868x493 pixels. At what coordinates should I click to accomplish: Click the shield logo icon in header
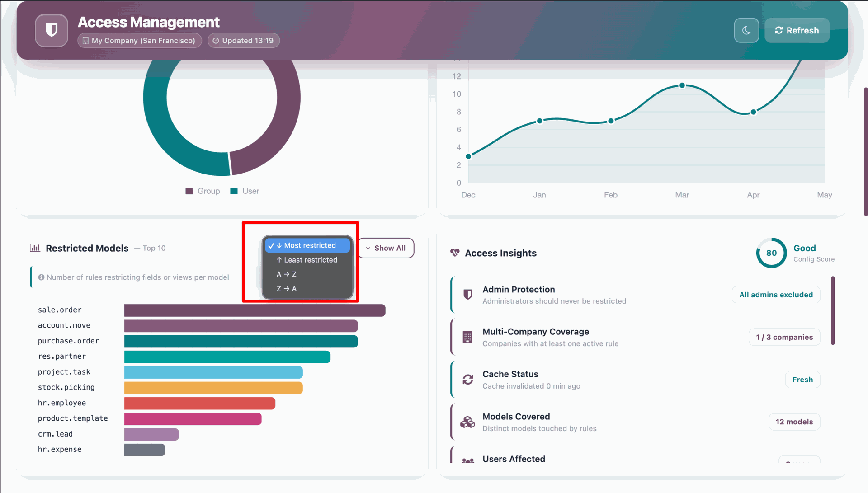tap(52, 30)
